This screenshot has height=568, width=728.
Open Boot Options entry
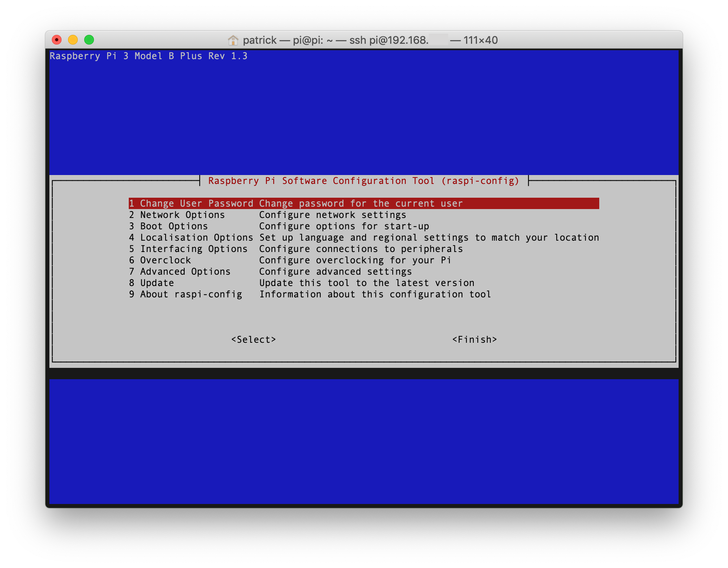[364, 226]
